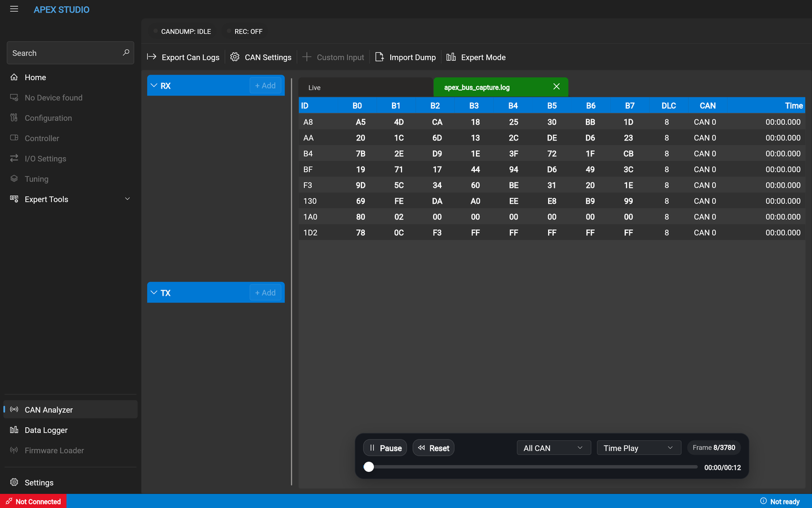Screen dimensions: 812x508
Task: Click the Not ready status text
Action: point(785,502)
